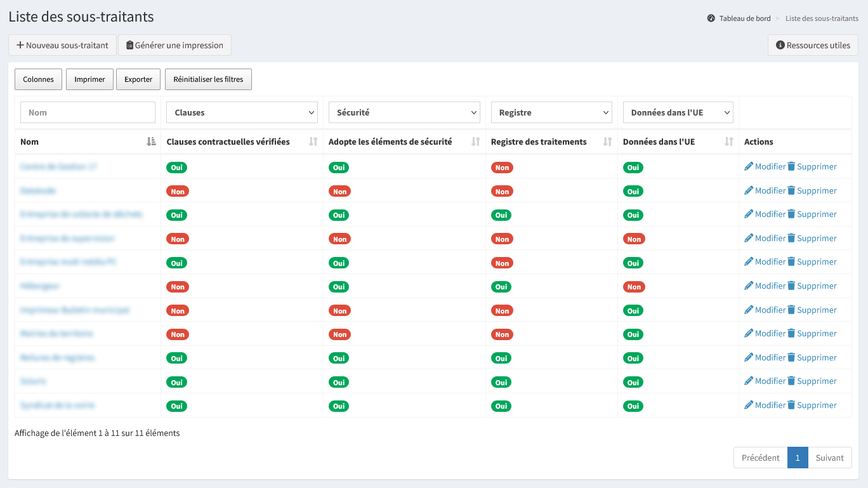Click the trash Supprimer icon in the last row

pyautogui.click(x=791, y=405)
